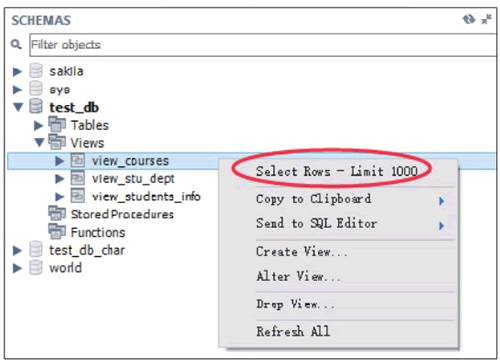
Task: Click the view_stu_dept view icon
Action: 78,178
